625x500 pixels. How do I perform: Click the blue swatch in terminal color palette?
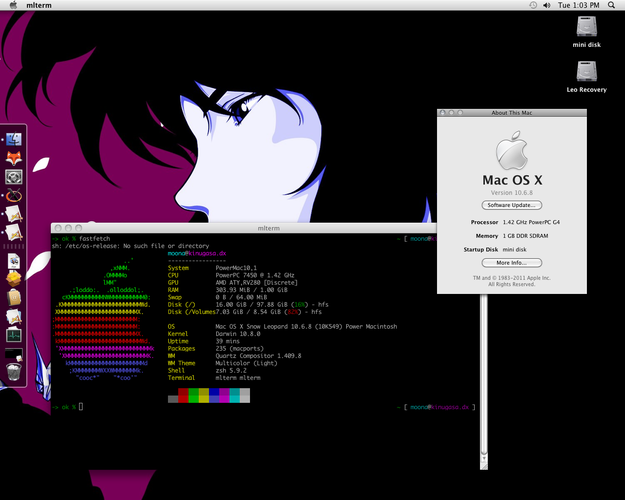click(214, 395)
